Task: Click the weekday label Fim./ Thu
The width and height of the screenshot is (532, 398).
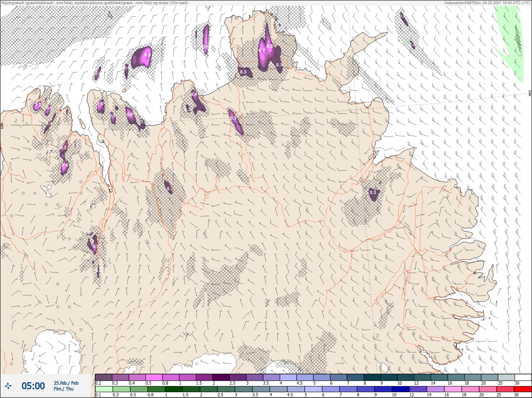Action: point(64,389)
